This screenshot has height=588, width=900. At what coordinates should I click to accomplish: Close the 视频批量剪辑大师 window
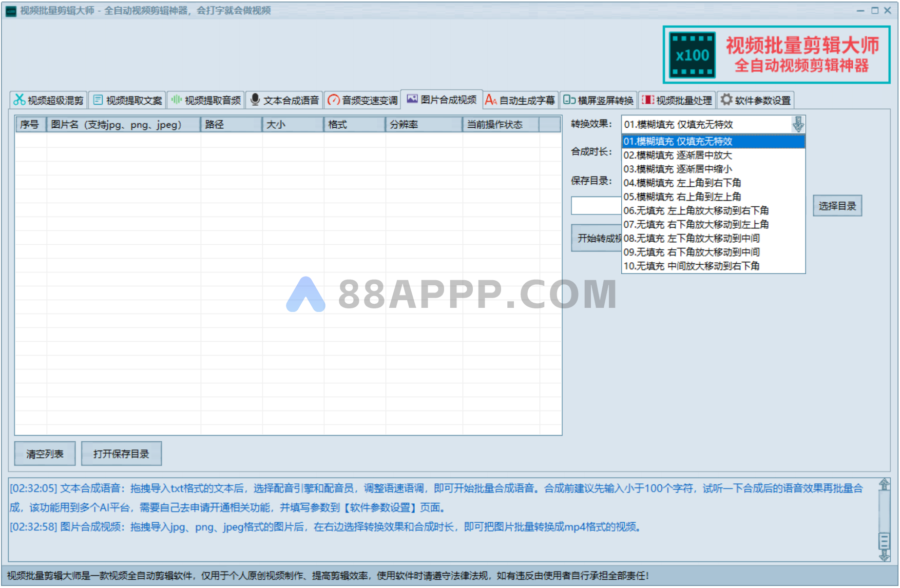pyautogui.click(x=888, y=10)
